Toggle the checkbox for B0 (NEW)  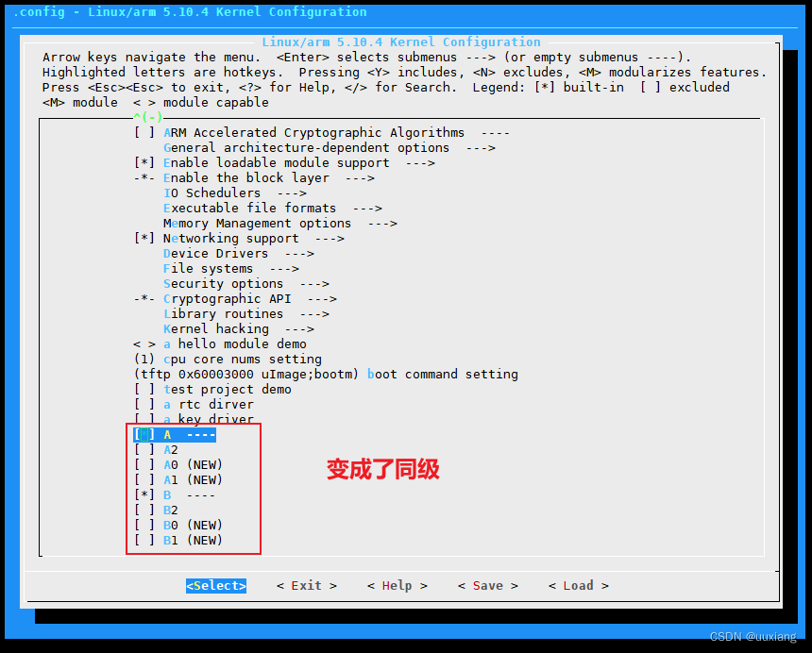click(144, 526)
